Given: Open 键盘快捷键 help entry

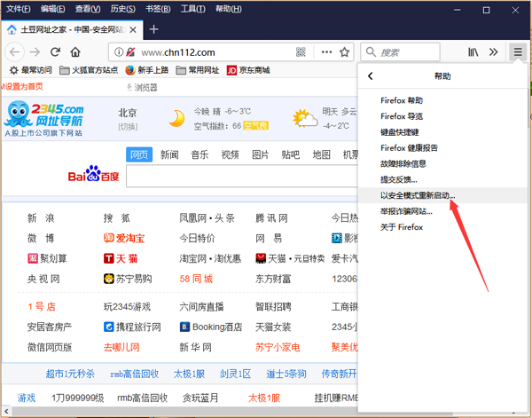Looking at the screenshot, I should pos(443,132).
